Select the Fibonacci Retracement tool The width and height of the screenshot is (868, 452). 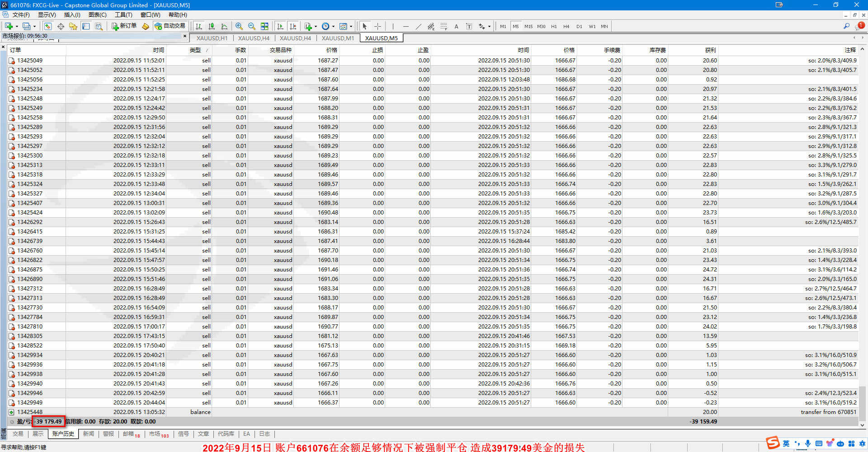443,26
